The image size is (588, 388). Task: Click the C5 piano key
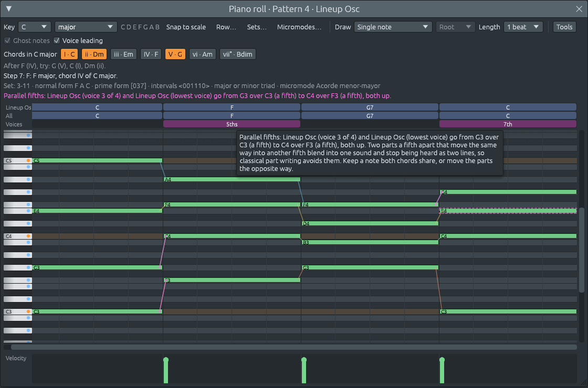(x=18, y=160)
